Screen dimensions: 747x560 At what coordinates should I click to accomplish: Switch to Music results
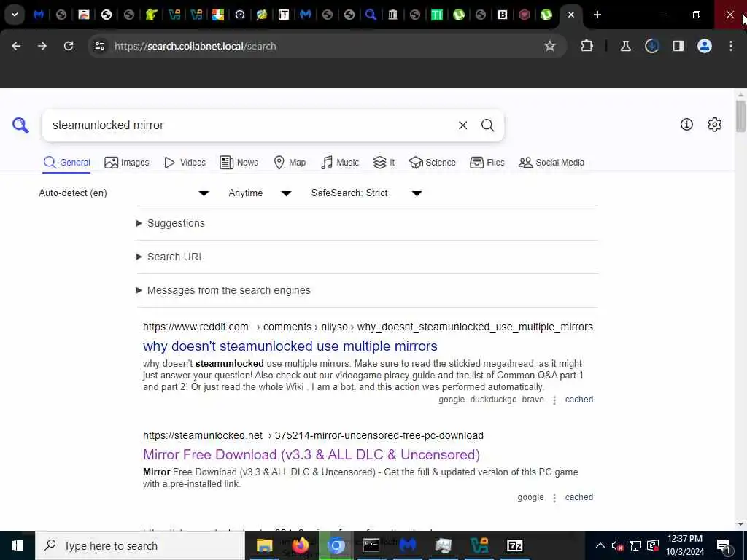[x=340, y=163]
